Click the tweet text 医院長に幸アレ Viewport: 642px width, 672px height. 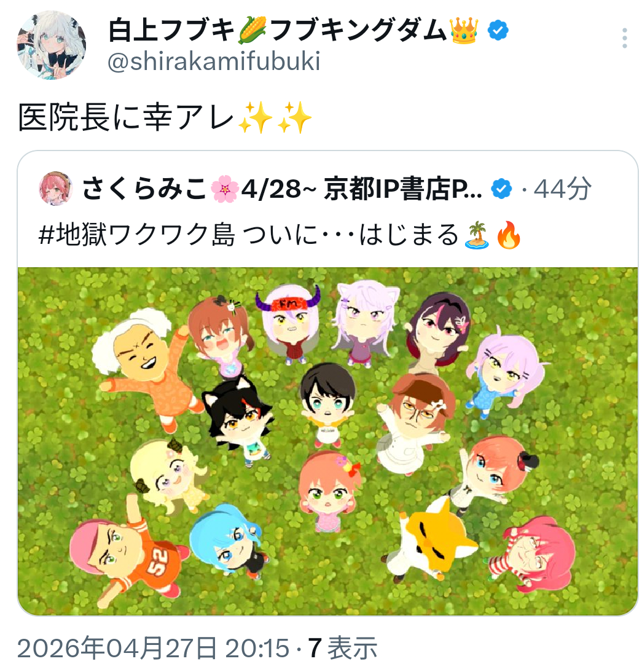tap(126, 118)
